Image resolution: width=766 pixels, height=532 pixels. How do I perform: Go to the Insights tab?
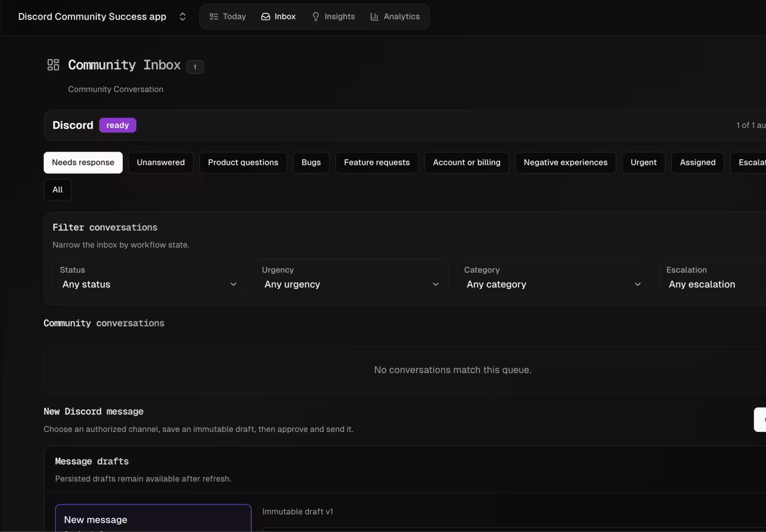click(334, 16)
